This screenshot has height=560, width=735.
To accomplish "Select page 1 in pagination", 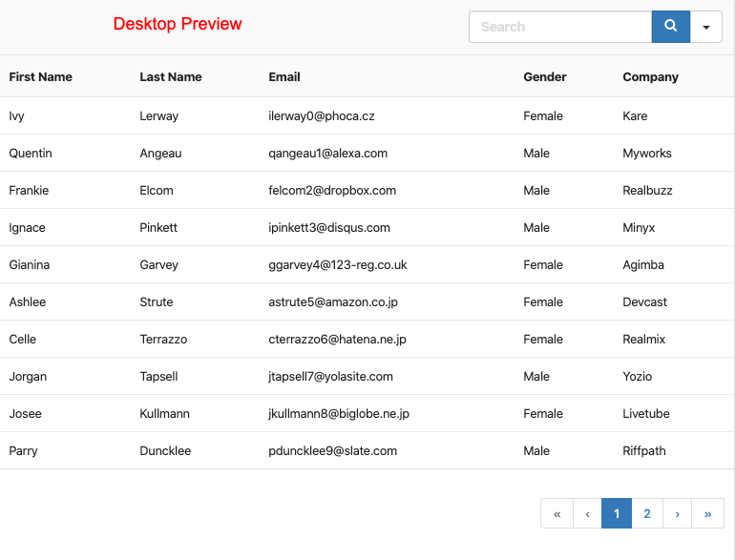I will click(x=617, y=513).
